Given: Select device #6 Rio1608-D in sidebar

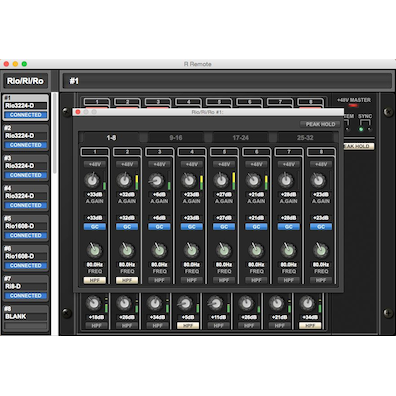Looking at the screenshot, I should click(x=25, y=258).
